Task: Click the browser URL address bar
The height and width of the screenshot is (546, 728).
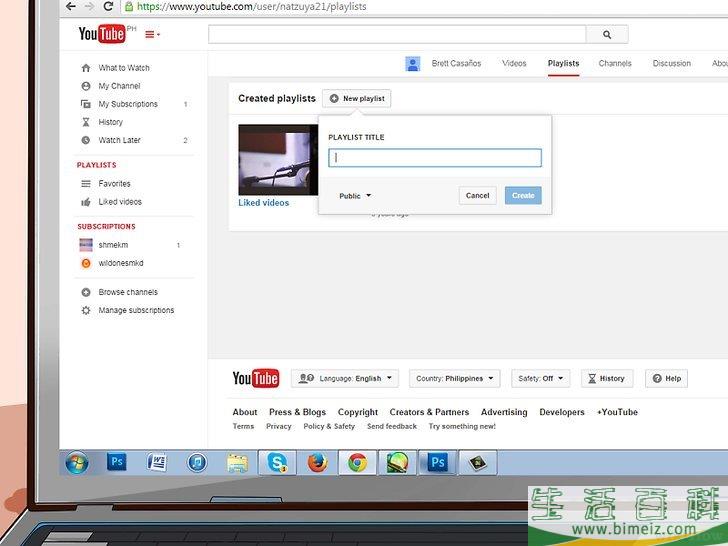Action: coord(422,6)
